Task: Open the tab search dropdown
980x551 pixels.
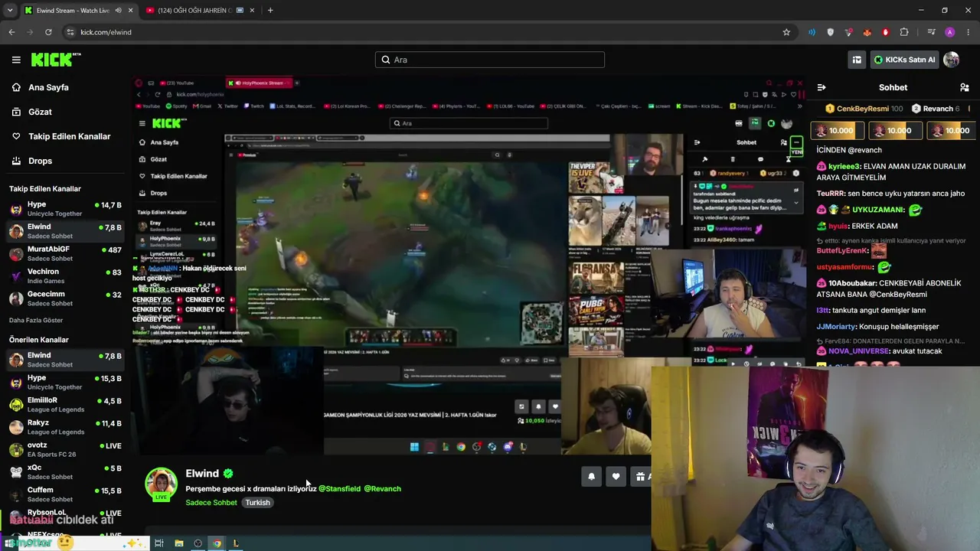Action: (9, 11)
